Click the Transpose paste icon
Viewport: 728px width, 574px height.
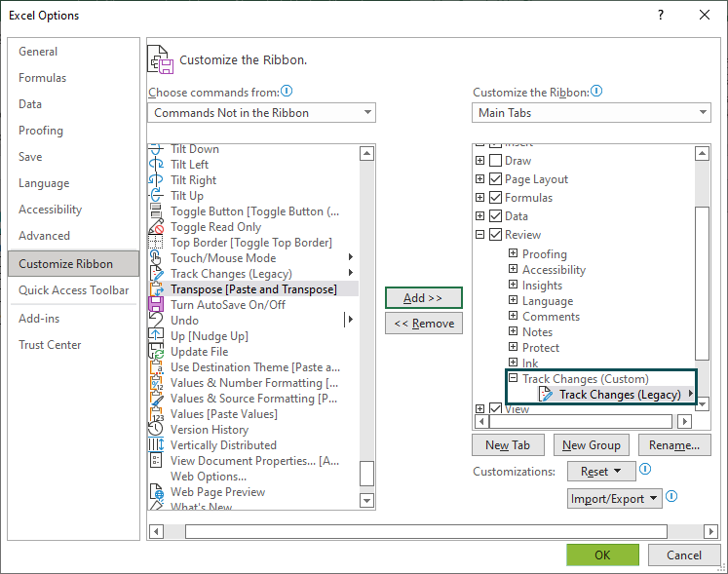click(156, 289)
